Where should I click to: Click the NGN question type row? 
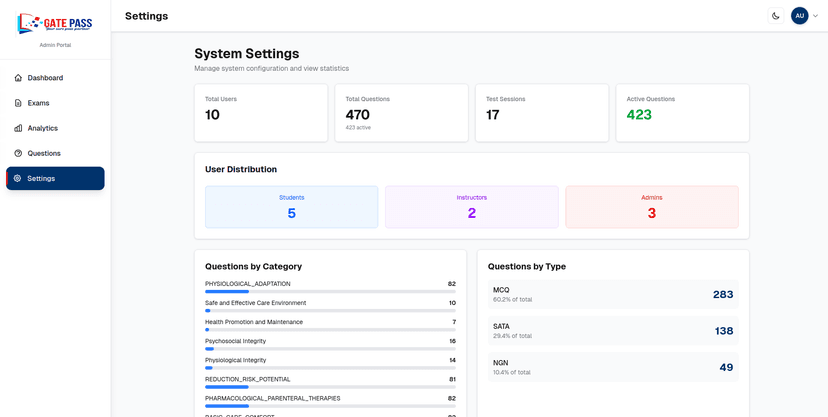coord(613,367)
